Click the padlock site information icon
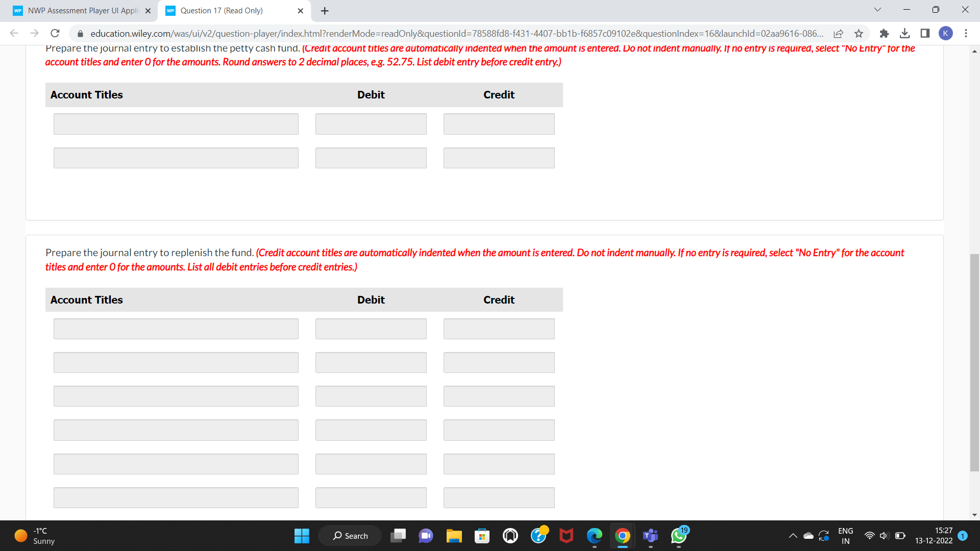The height and width of the screenshot is (551, 980). [x=80, y=34]
